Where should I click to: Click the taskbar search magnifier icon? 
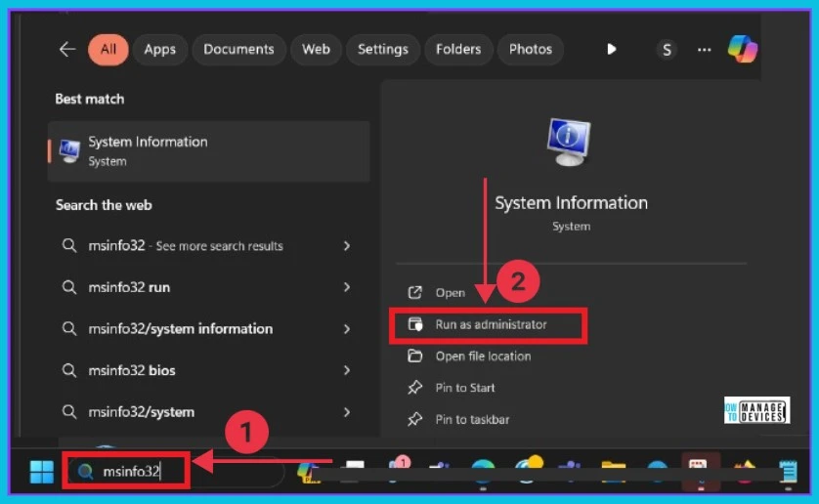[x=85, y=472]
